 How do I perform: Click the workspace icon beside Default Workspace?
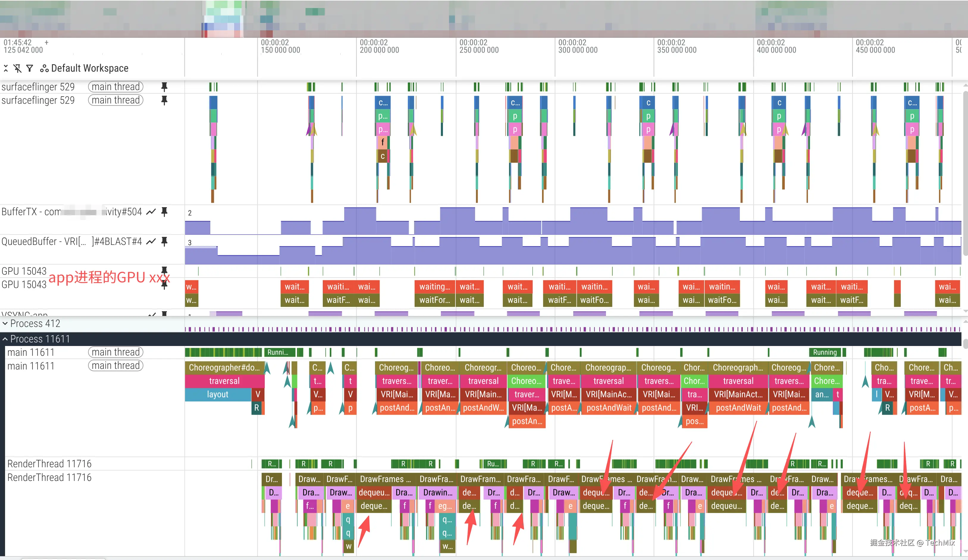(45, 68)
